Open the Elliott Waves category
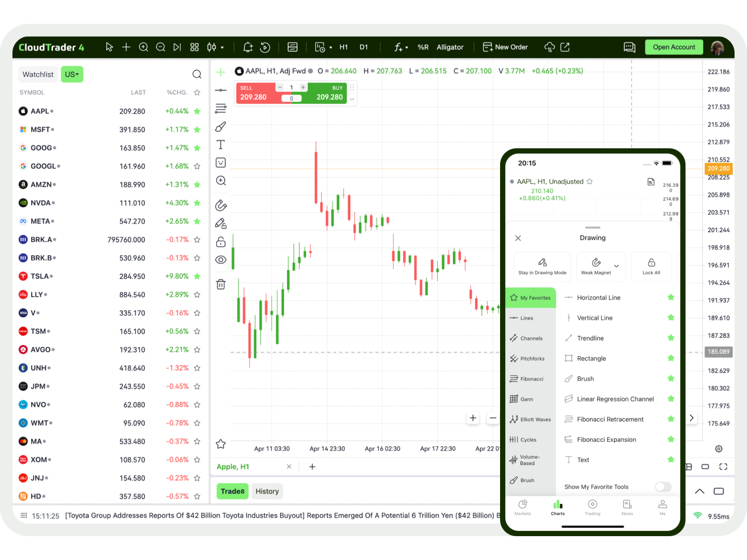The width and height of the screenshot is (747, 560). (x=531, y=419)
